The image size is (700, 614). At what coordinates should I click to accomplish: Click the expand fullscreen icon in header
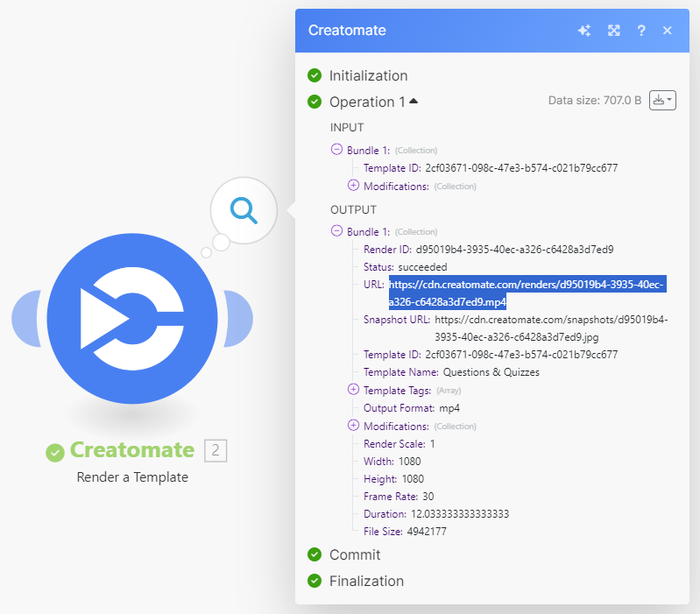[x=614, y=31]
